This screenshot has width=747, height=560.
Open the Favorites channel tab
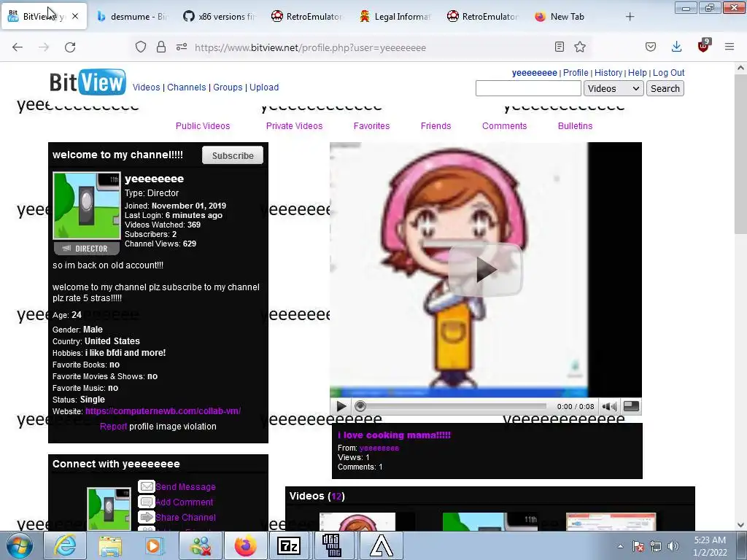pos(371,125)
